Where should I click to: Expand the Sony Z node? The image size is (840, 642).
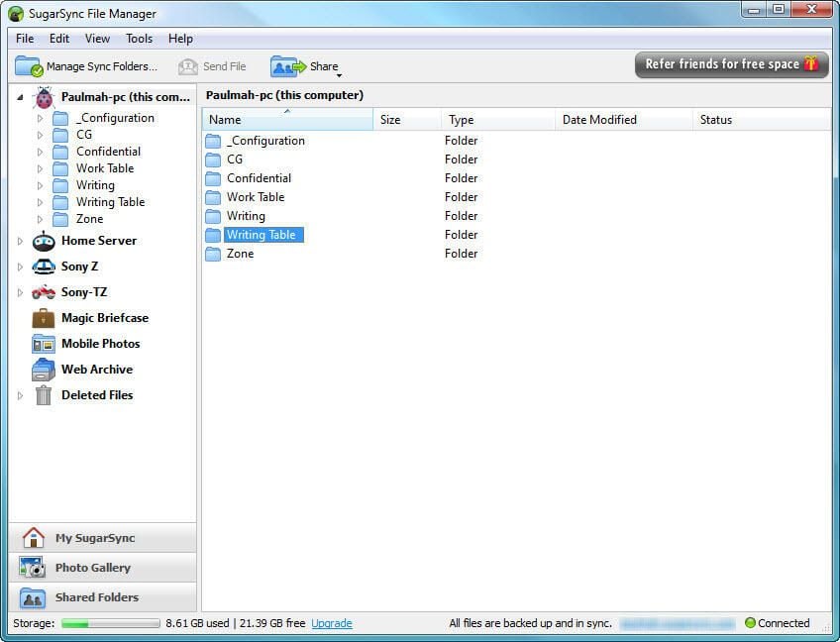(20, 267)
